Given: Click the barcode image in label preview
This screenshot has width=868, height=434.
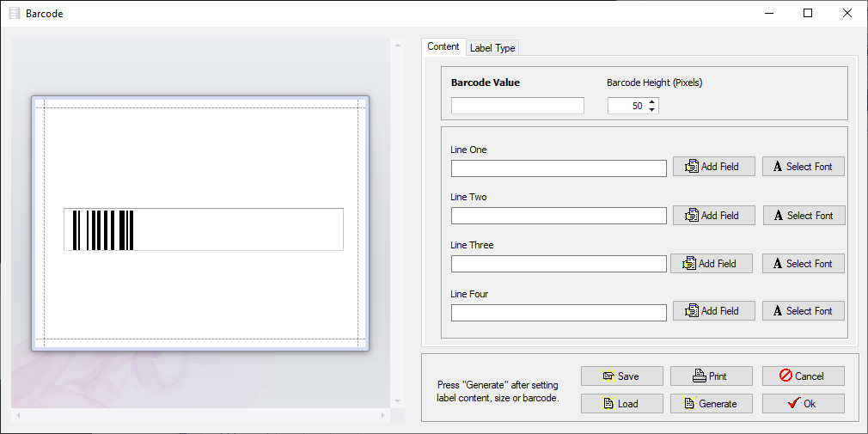Looking at the screenshot, I should [x=104, y=229].
